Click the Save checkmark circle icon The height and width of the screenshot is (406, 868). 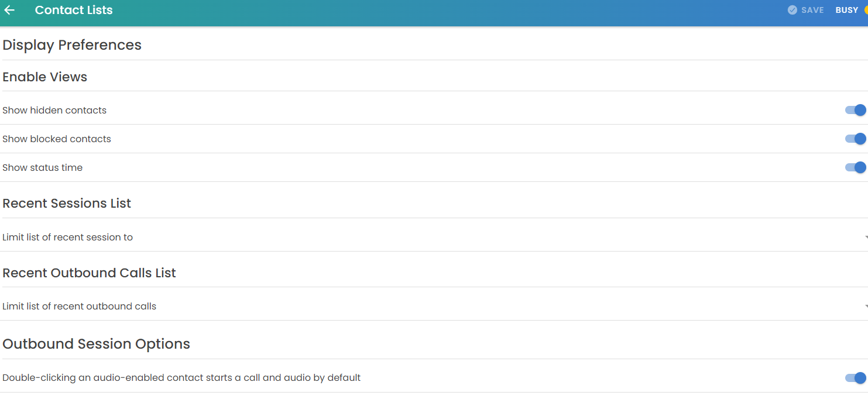click(792, 10)
